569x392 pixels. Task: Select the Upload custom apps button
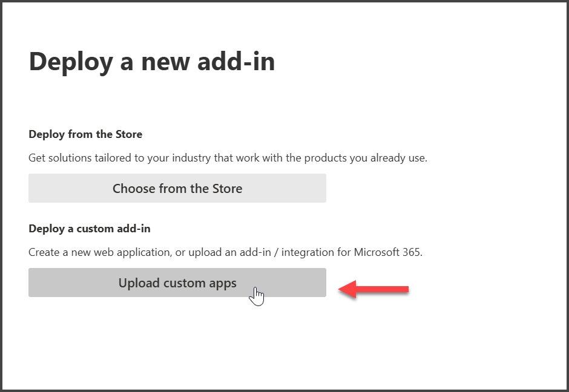177,283
